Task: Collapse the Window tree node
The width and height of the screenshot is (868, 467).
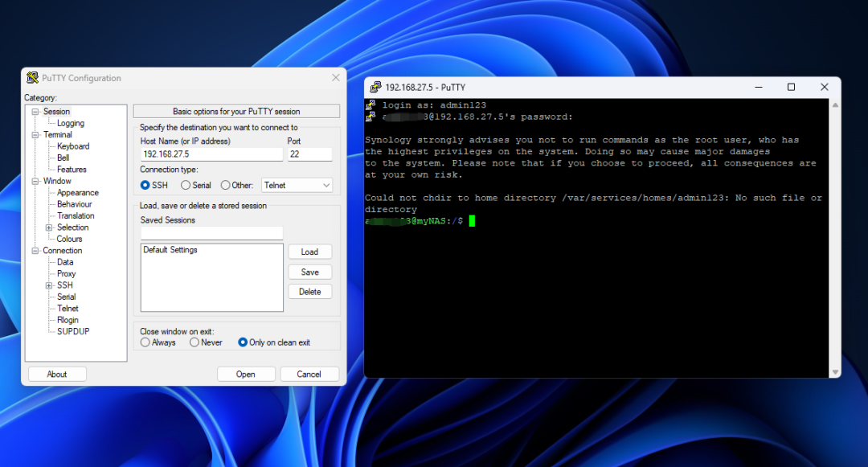Action: [x=35, y=182]
